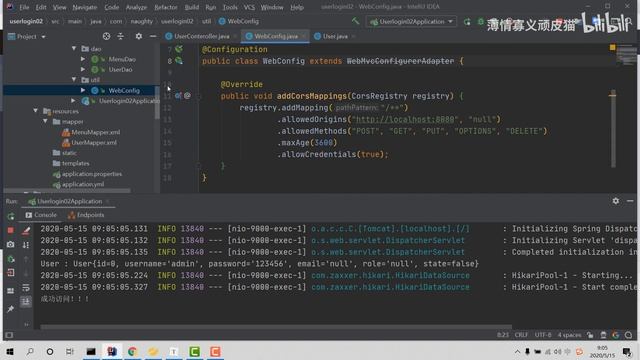The image size is (640, 360).
Task: Click the lock read-only icon in the status bar
Action: 590,335
